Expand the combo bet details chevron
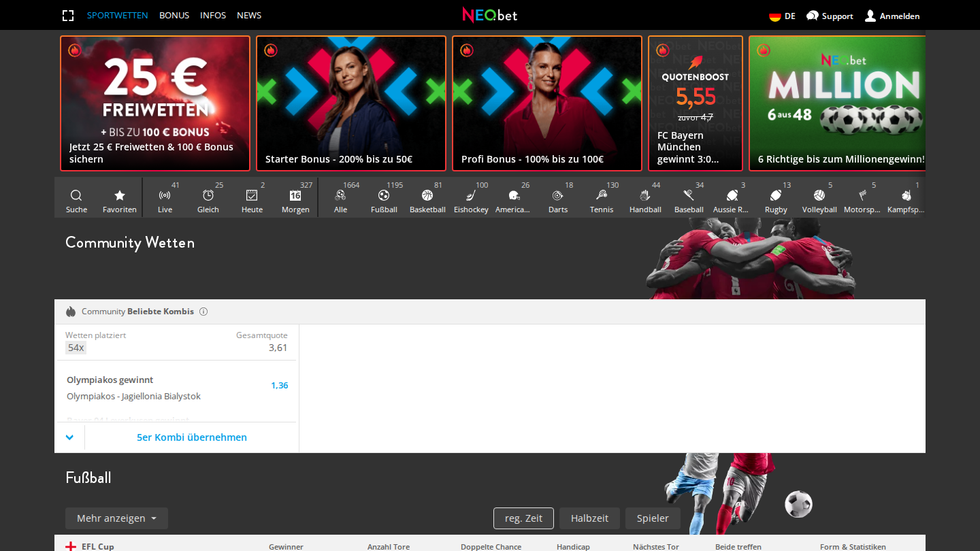Screen dimensions: 980x551 (69, 437)
